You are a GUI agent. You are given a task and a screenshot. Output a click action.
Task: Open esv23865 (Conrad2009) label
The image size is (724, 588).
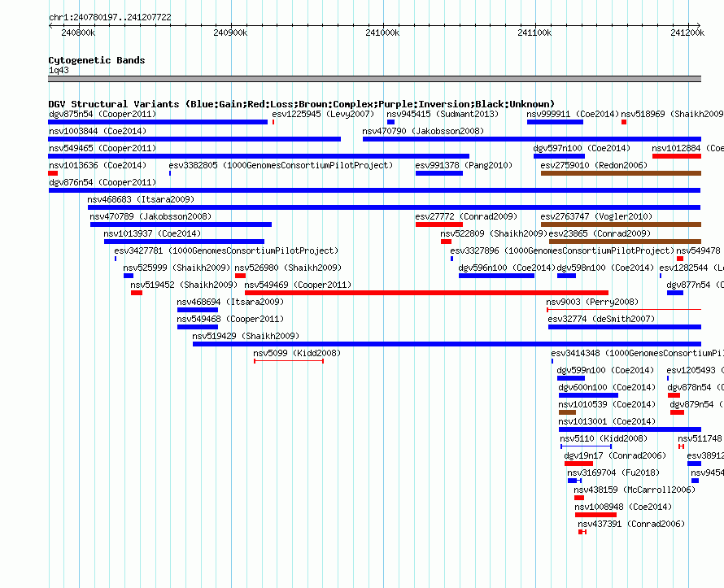[600, 233]
